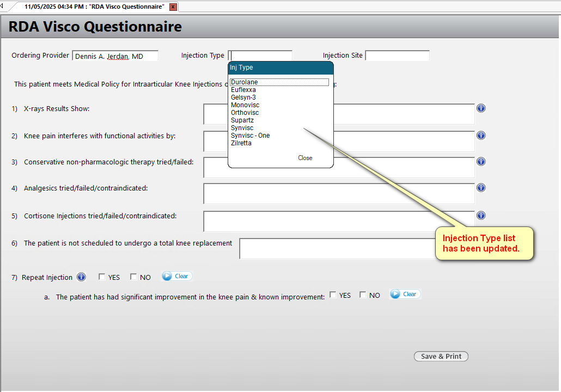This screenshot has width=561, height=392.
Task: Click play icon on significant improvement Clear button
Action: click(x=395, y=294)
